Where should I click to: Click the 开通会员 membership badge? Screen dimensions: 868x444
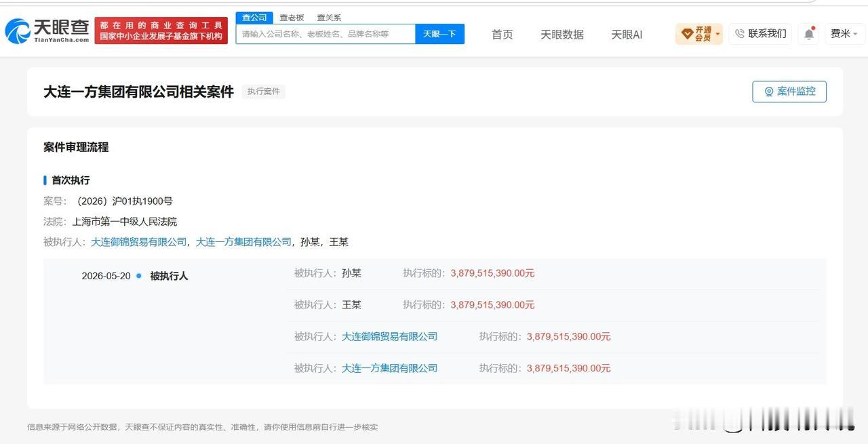tap(698, 34)
